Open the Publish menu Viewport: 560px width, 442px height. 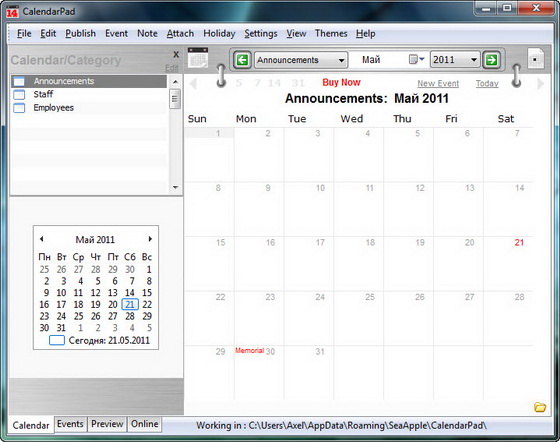(x=80, y=34)
